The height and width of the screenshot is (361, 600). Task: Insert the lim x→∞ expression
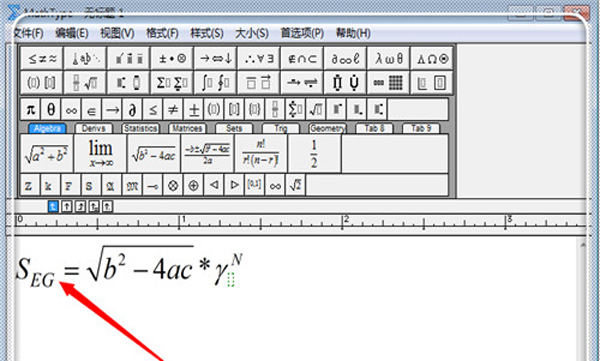coord(100,153)
